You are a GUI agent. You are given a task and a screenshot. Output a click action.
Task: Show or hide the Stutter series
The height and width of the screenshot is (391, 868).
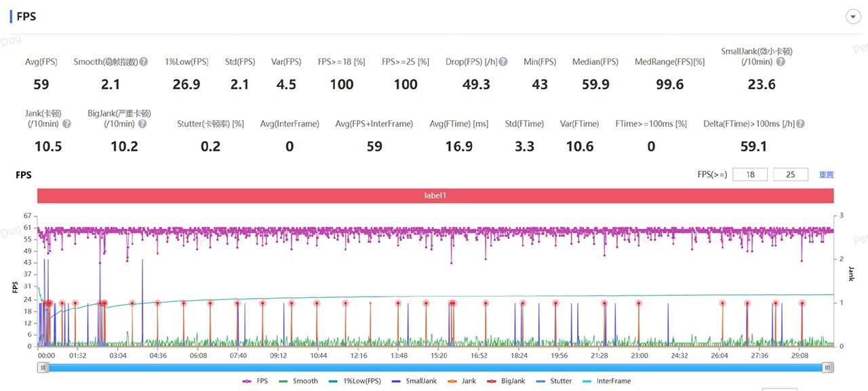[554, 381]
